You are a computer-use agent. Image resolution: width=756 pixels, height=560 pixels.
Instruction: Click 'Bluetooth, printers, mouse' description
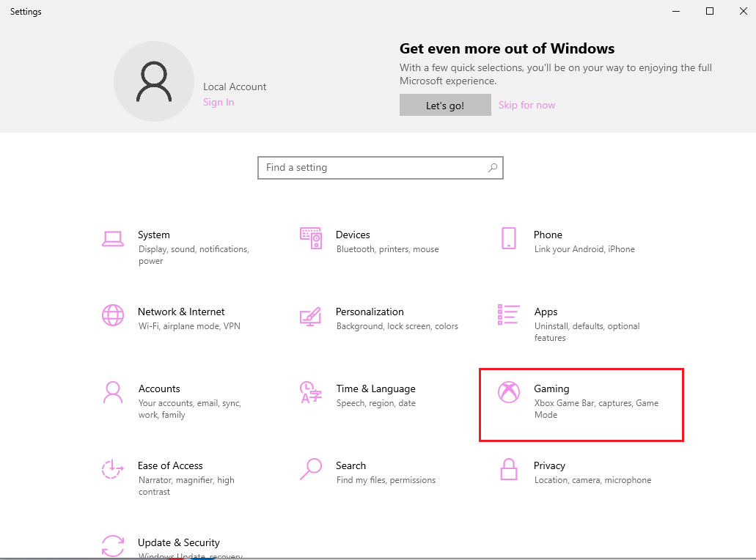[x=388, y=249]
